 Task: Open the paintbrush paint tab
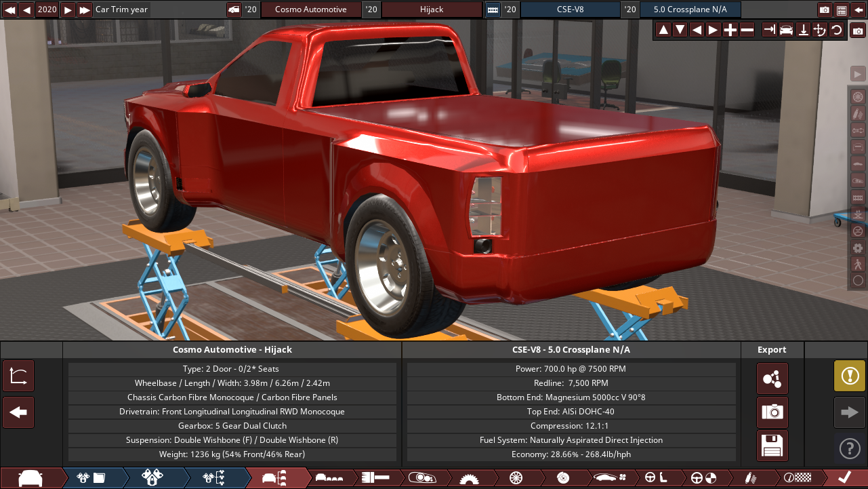[375, 477]
